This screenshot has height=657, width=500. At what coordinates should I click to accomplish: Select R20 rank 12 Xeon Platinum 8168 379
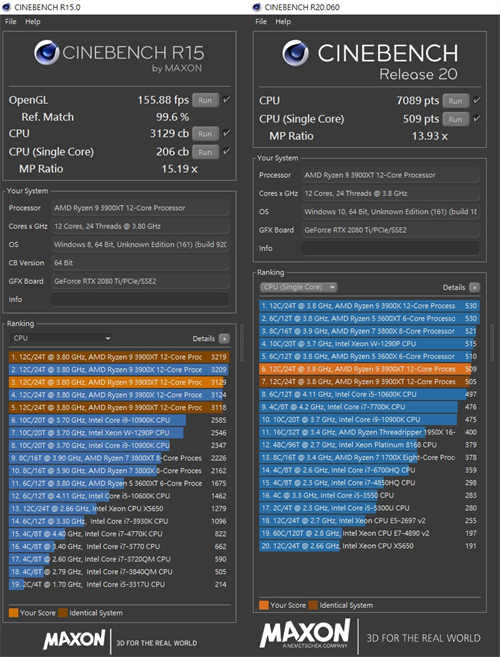click(369, 445)
